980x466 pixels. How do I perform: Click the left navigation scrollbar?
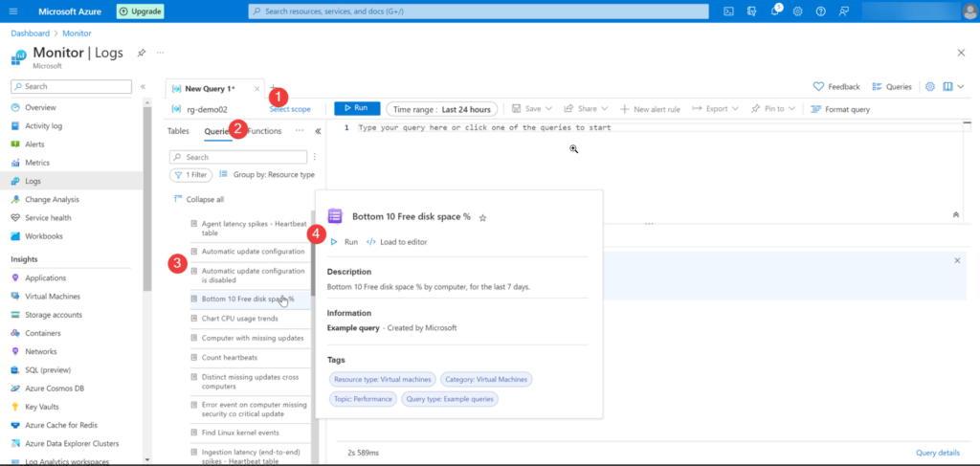147,200
